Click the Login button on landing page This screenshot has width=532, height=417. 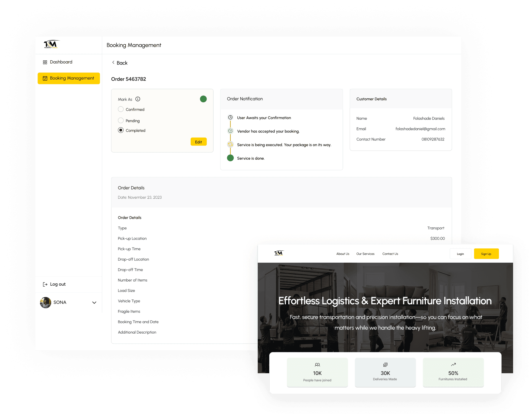click(x=460, y=254)
